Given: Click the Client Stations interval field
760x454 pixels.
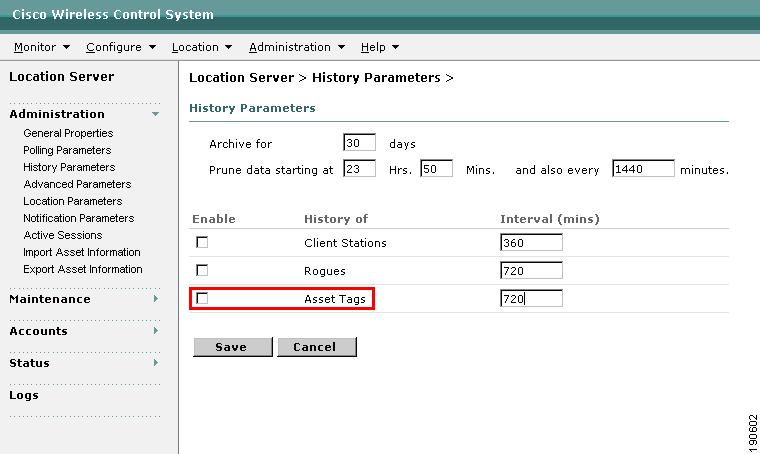Looking at the screenshot, I should (x=531, y=242).
